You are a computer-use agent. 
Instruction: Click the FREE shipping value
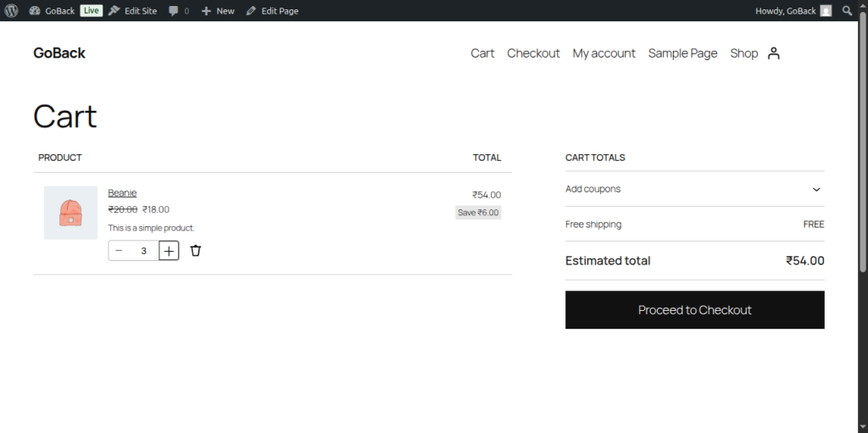tap(814, 225)
